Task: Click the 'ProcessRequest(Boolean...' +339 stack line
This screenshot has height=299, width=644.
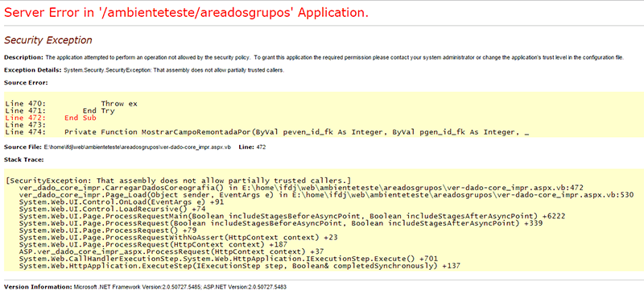Action: pyautogui.click(x=281, y=223)
